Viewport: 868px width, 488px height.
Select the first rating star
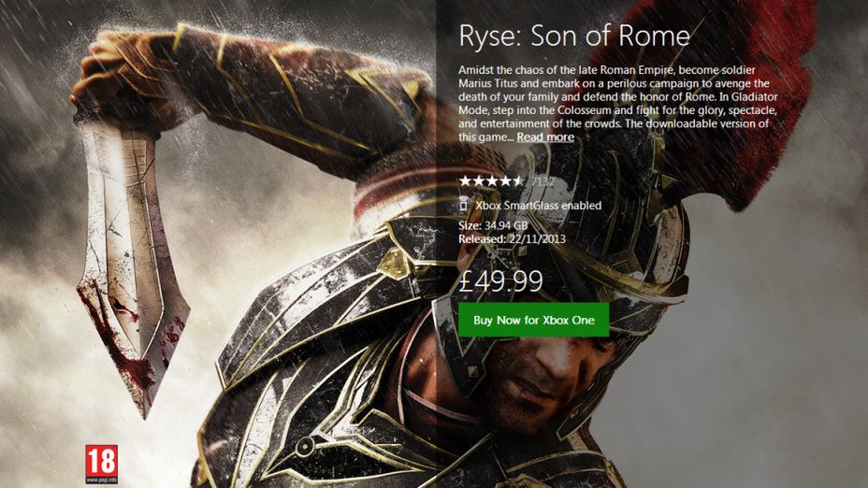pos(465,180)
